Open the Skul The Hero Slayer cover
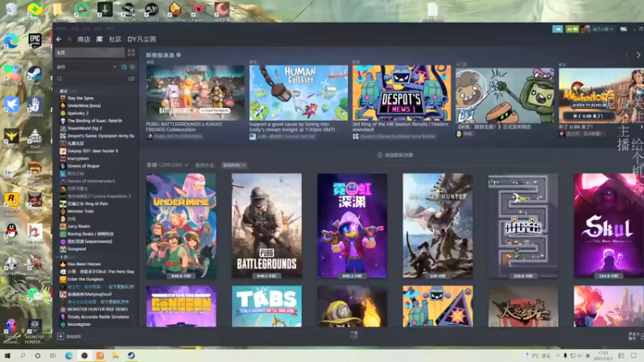644x362 pixels. click(x=609, y=226)
